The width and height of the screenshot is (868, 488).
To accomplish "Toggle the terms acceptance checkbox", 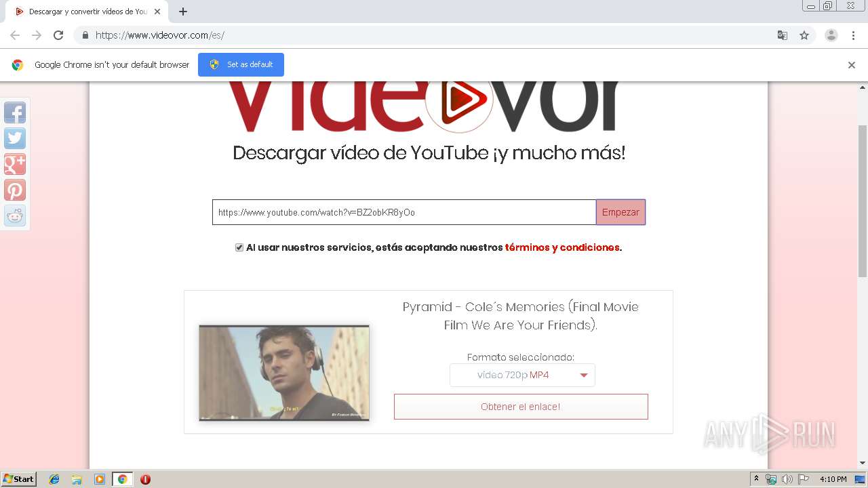I will coord(239,247).
